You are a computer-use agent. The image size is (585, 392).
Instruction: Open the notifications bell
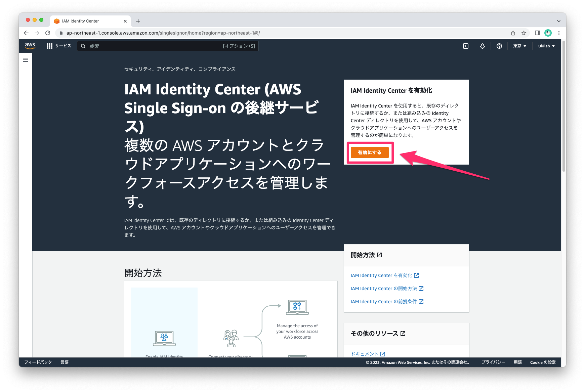point(483,46)
